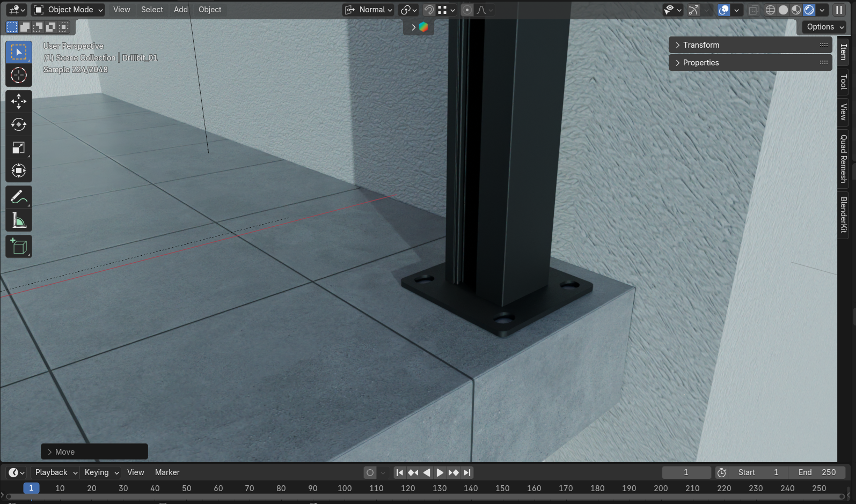Viewport: 856px width, 504px height.
Task: Select the Annotate pencil tool
Action: tap(19, 197)
